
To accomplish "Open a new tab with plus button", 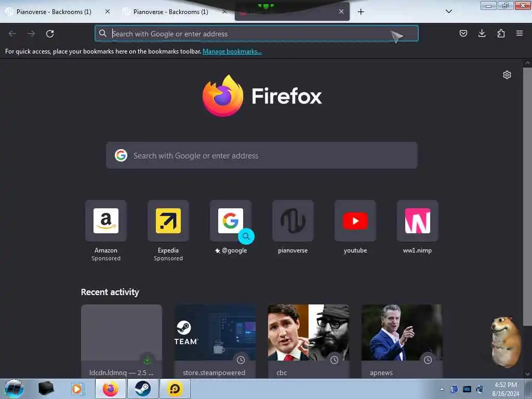I will pos(361,12).
